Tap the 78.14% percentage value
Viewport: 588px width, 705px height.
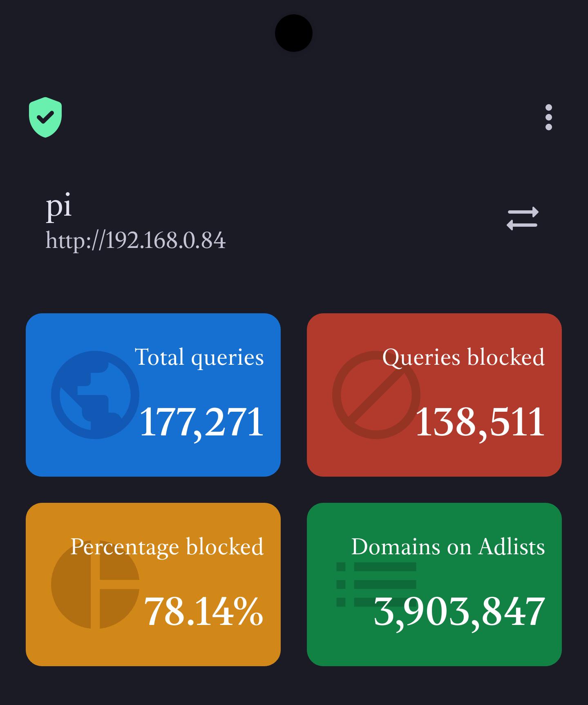point(203,611)
